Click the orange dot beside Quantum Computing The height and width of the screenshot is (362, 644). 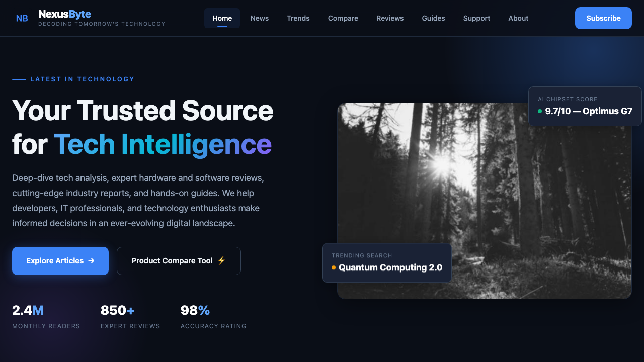334,267
